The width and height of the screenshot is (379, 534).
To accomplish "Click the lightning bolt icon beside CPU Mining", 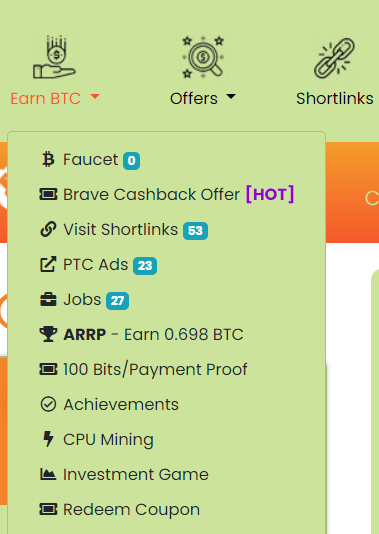I will [48, 439].
